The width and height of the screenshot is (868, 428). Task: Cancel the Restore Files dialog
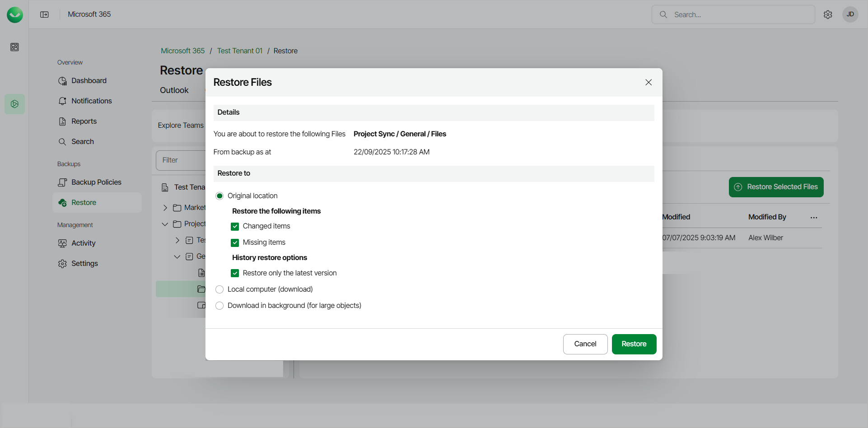[585, 344]
